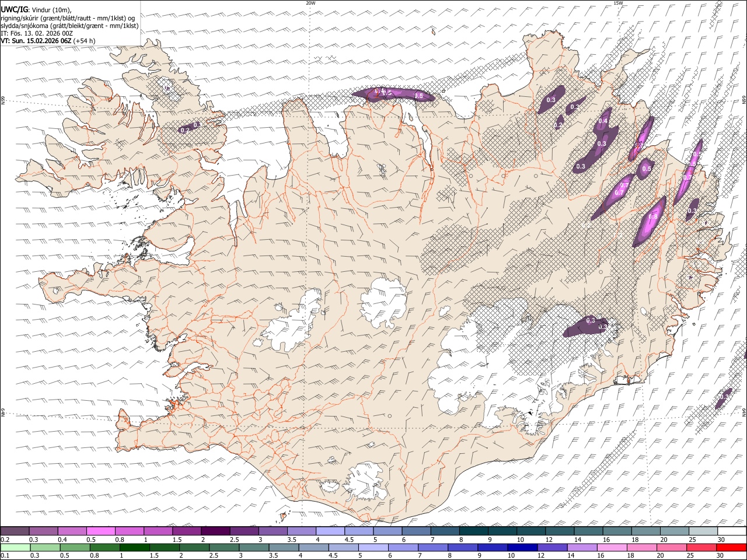
Task: Click the 'rigning/skúrir' legend description line
Action: (67, 18)
